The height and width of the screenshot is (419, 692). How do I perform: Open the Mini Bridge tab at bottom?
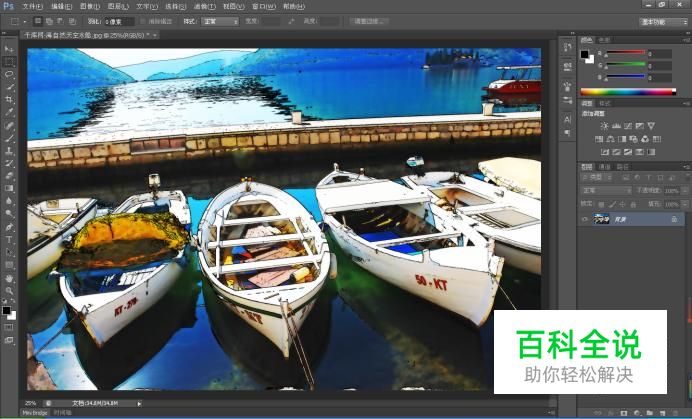pos(35,413)
